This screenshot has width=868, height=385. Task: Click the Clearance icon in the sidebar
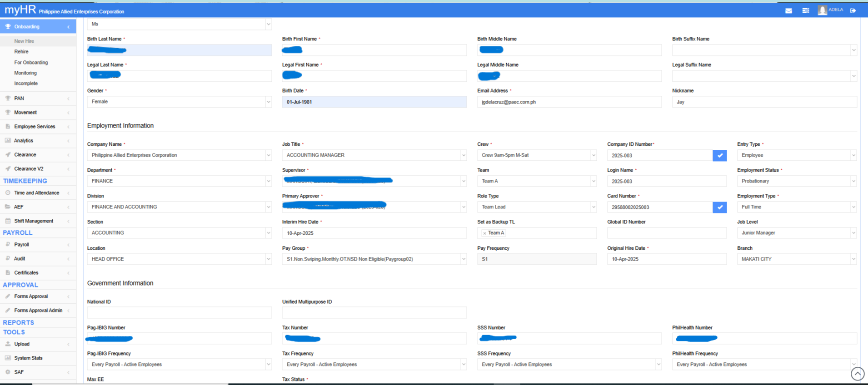[x=8, y=154]
